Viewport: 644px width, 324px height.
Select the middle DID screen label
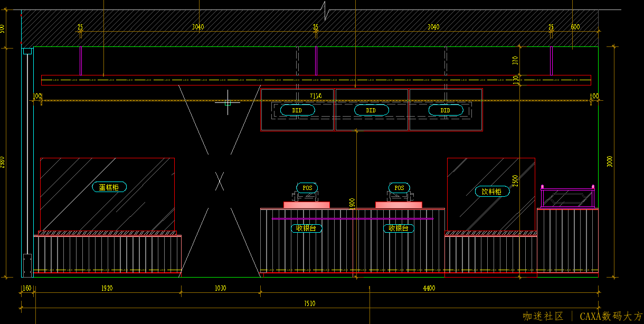(371, 110)
